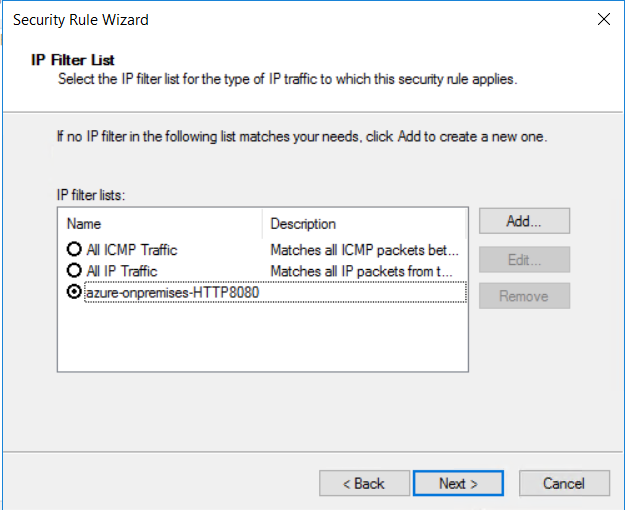Screen dimensions: 625x510
Task: Click the Name and Description column divider
Action: (x=262, y=224)
